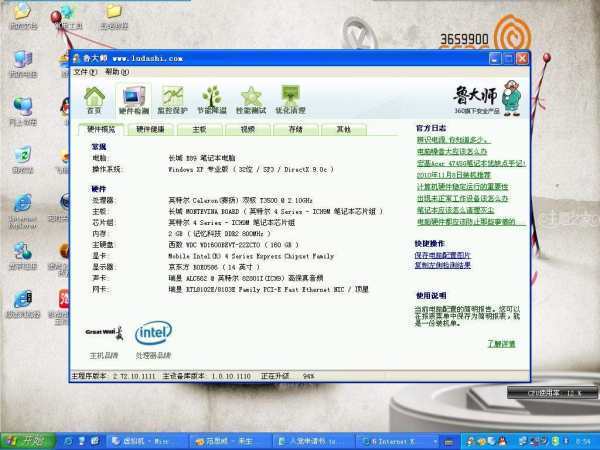Click 保存电脑配置图片 quick action link
600x450 pixels.
(x=443, y=255)
